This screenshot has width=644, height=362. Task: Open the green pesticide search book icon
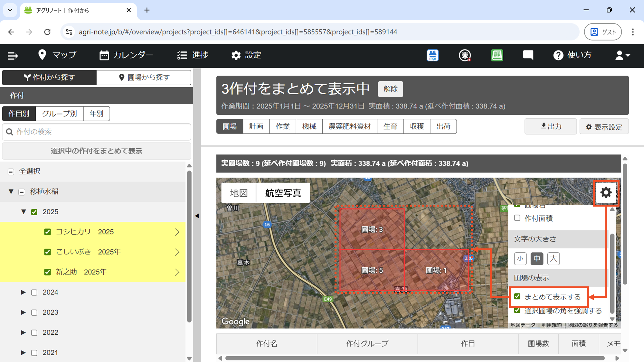click(497, 55)
